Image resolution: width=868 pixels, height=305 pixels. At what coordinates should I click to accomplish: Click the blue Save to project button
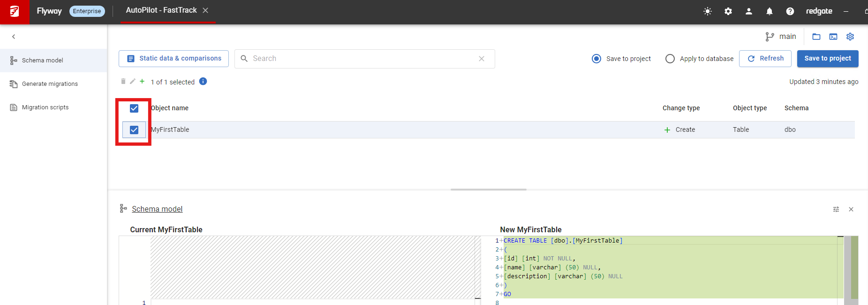(x=828, y=59)
